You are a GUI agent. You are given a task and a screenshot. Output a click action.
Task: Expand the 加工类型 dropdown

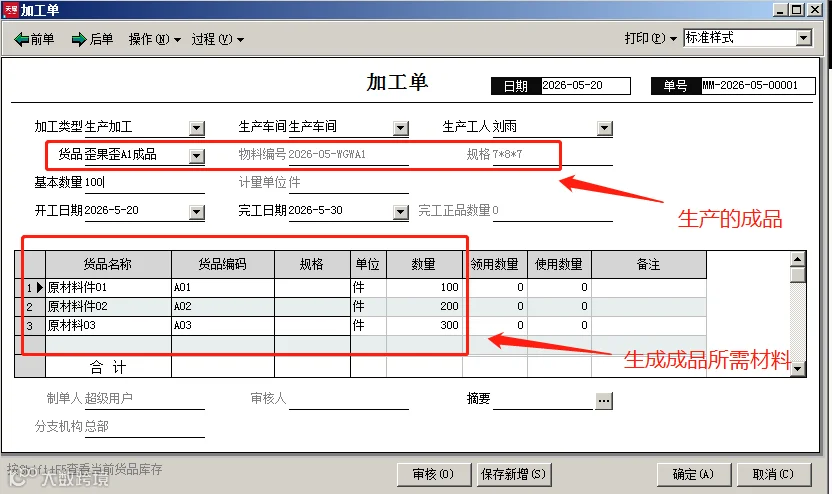(197, 128)
